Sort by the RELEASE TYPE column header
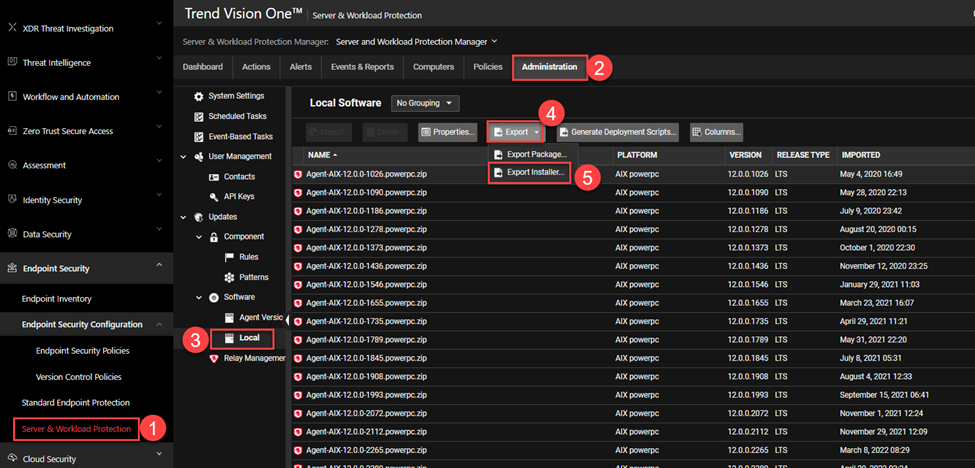Screen dimensions: 975x468 pos(803,155)
